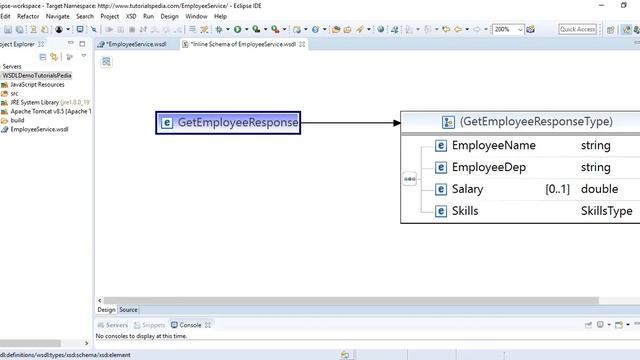Switch to the Design editor tab

pos(107,310)
